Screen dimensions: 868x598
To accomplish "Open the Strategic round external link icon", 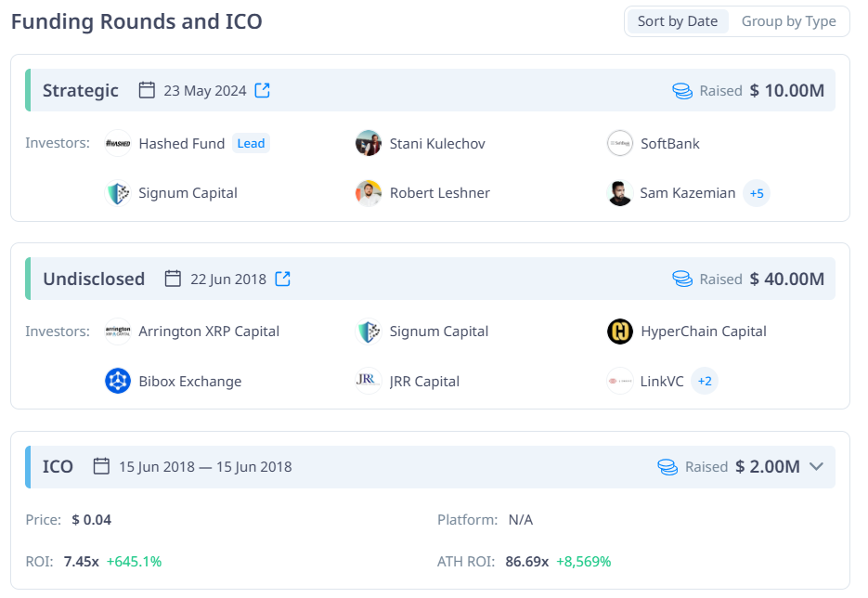I will 263,90.
